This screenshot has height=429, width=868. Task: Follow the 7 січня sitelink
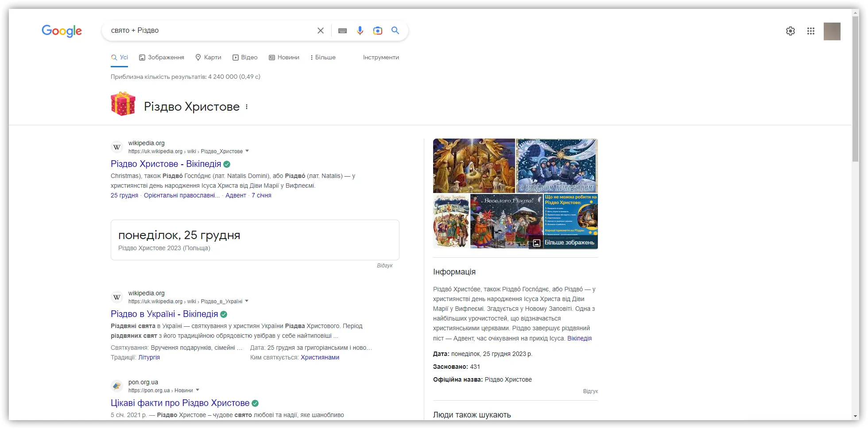[x=261, y=195]
